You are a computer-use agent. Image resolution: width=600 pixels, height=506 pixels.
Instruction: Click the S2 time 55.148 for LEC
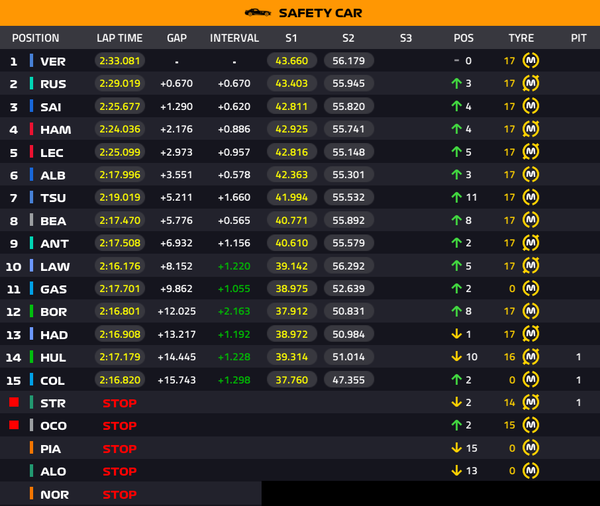(349, 152)
